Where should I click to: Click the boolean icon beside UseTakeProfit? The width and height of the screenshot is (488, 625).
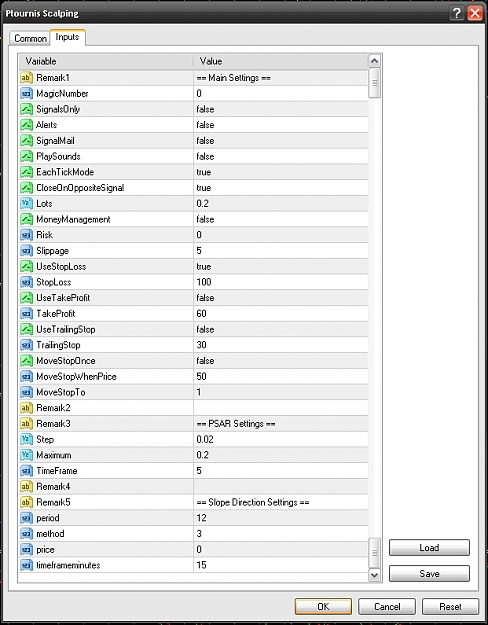[x=26, y=298]
